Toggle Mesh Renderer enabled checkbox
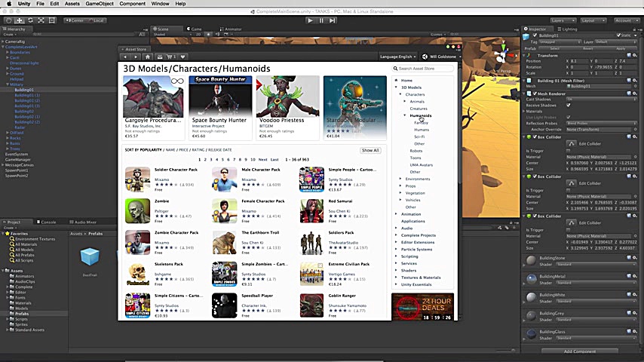644x362 pixels. click(535, 94)
